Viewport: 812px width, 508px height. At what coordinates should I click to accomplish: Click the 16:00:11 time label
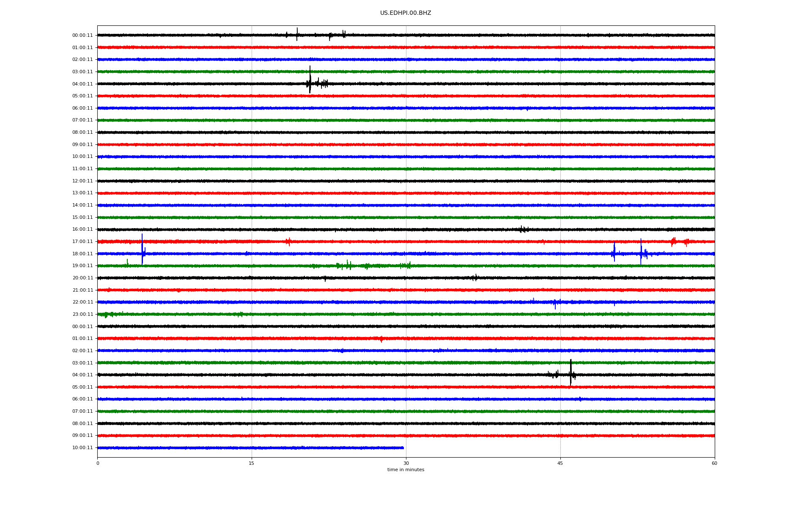click(x=82, y=229)
